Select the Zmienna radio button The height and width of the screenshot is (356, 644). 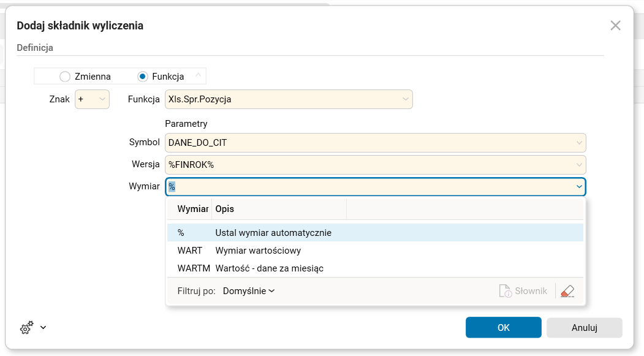point(65,77)
